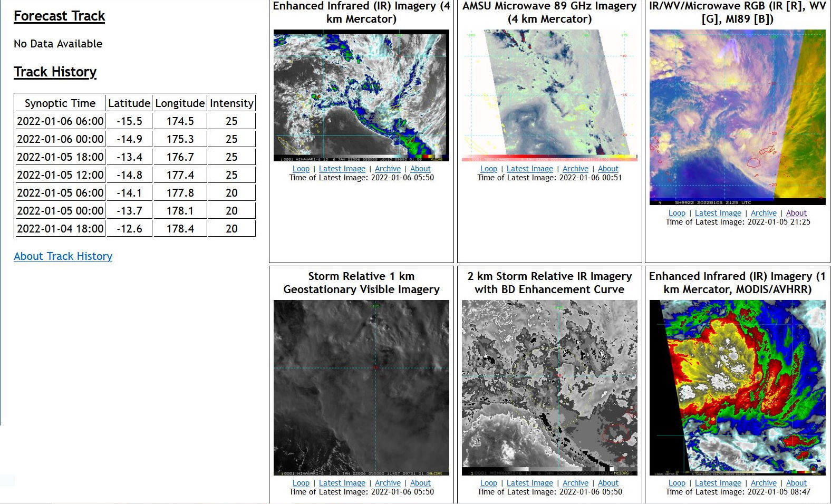The width and height of the screenshot is (831, 504).
Task: Select the 2022-01-06 06:00 synoptic time cell
Action: [60, 121]
